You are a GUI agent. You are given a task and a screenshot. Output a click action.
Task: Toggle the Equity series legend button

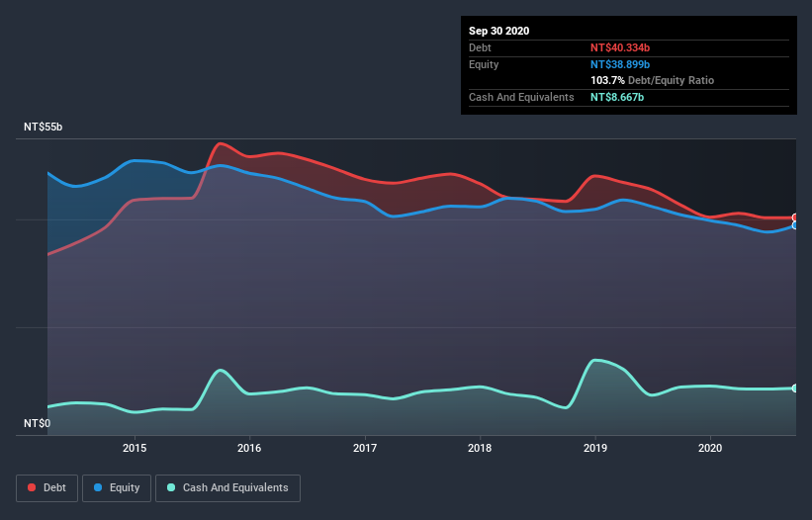point(117,488)
